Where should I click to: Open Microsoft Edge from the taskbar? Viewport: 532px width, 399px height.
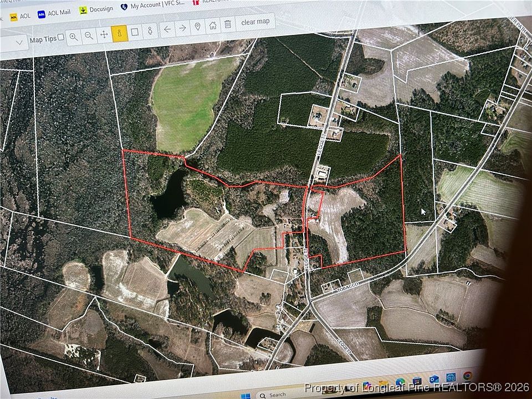(x=400, y=383)
